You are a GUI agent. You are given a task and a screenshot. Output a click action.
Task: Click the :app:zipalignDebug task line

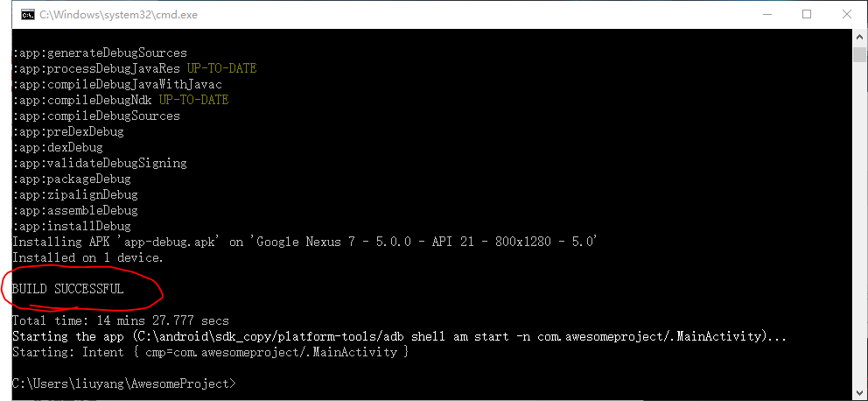click(74, 195)
